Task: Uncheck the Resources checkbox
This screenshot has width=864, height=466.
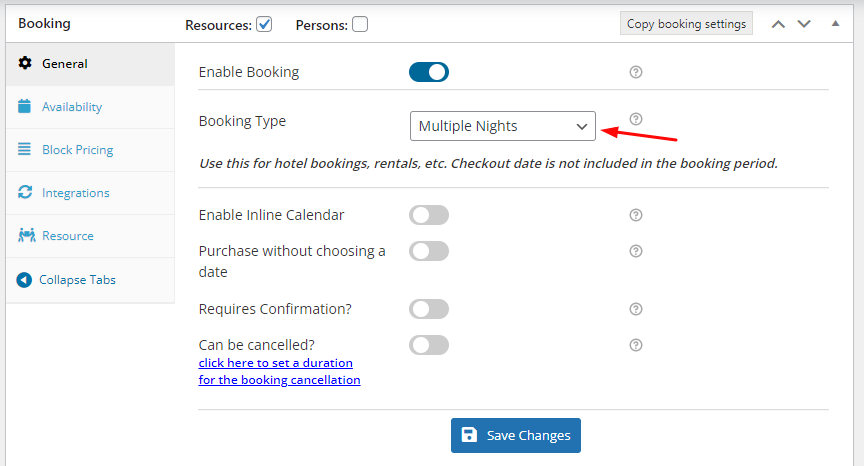Action: [264, 24]
